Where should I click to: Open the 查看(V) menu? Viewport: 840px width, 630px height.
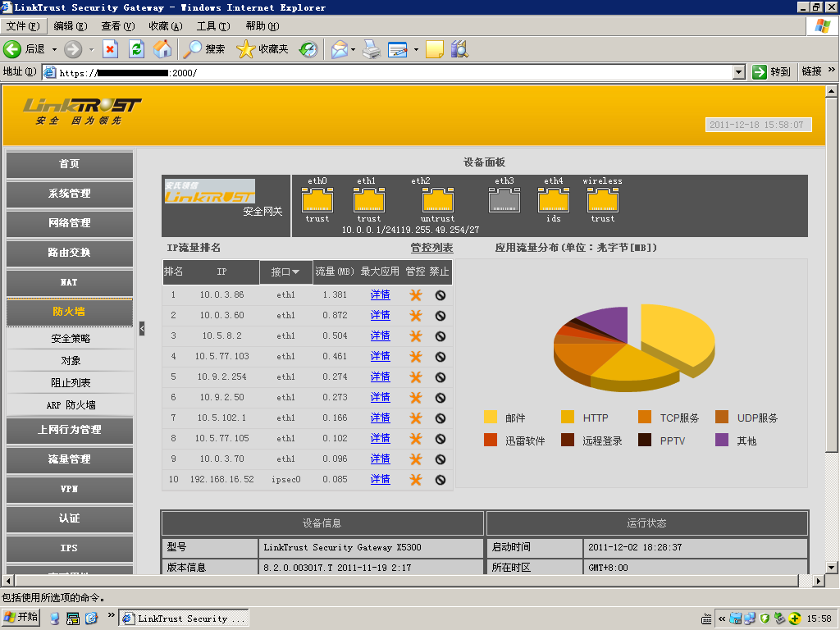tap(118, 25)
